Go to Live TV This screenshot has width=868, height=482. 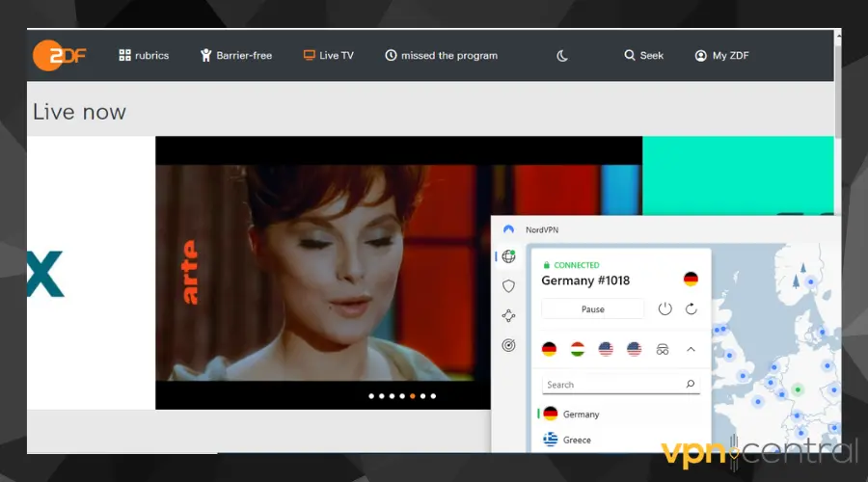point(328,56)
